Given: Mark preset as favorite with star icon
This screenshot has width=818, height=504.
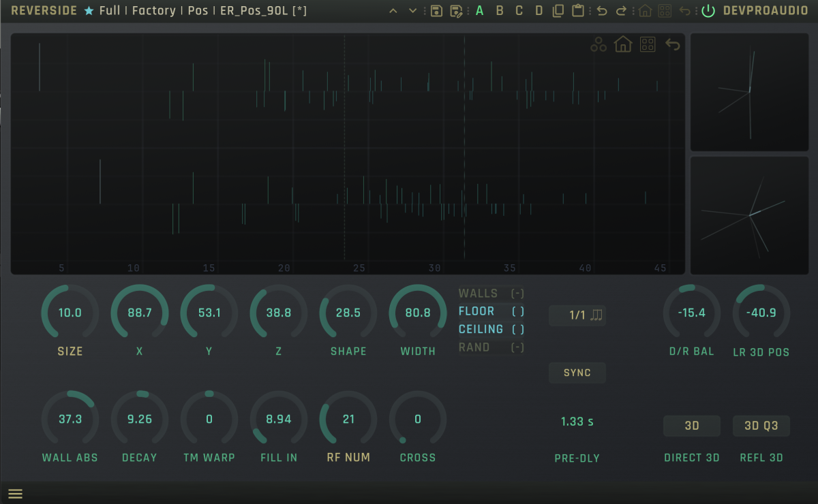Looking at the screenshot, I should 89,11.
